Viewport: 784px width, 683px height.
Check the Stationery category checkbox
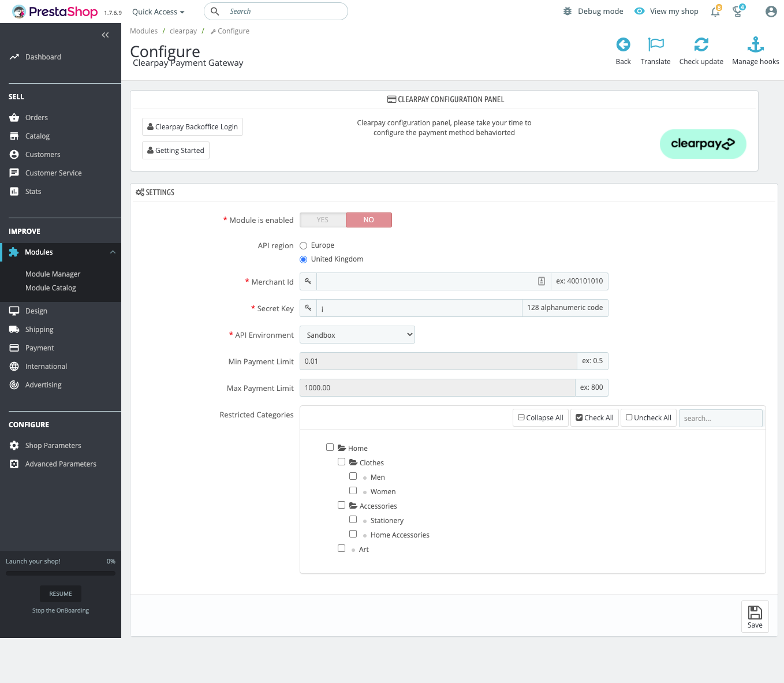[x=353, y=519]
